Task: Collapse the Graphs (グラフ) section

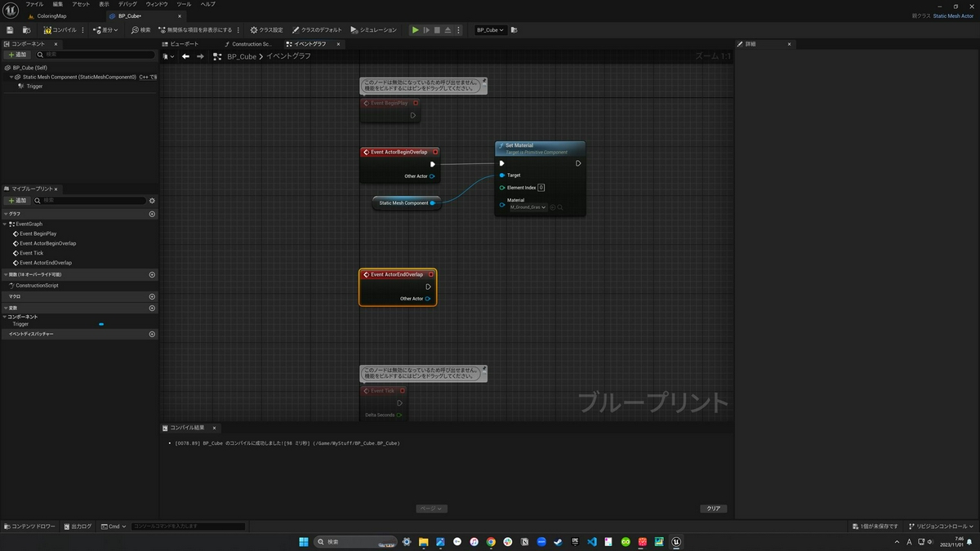Action: [x=5, y=214]
